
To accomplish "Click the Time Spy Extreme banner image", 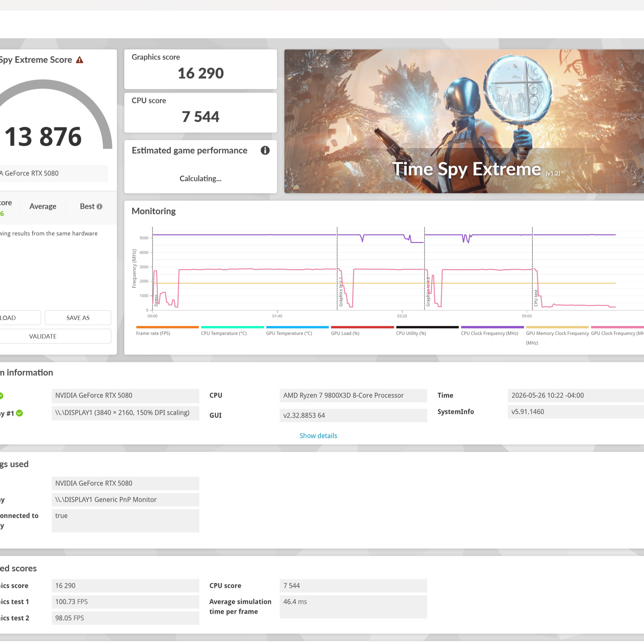I will [464, 121].
